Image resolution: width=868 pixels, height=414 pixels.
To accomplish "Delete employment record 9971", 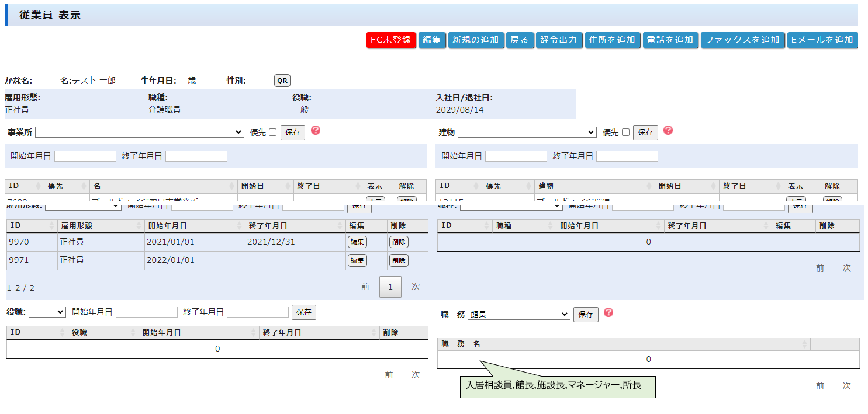I will click(399, 260).
